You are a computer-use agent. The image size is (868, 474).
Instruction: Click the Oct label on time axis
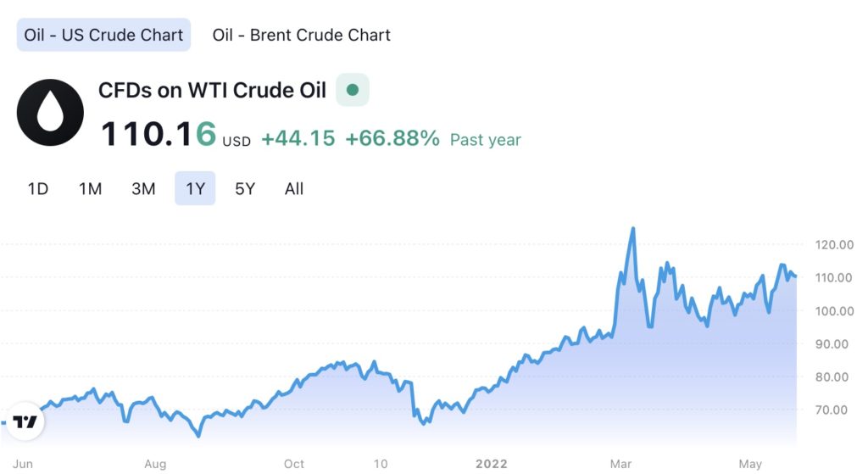click(x=293, y=464)
